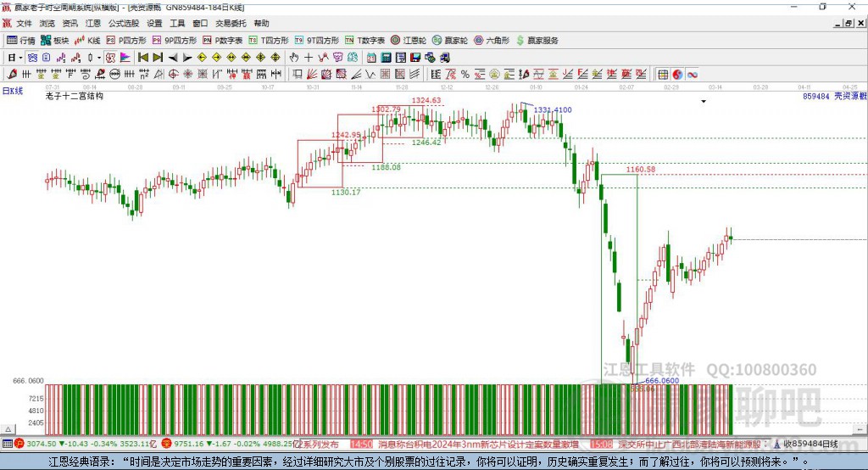Select the hand pan tool
This screenshot has width=868, height=470.
[x=294, y=57]
